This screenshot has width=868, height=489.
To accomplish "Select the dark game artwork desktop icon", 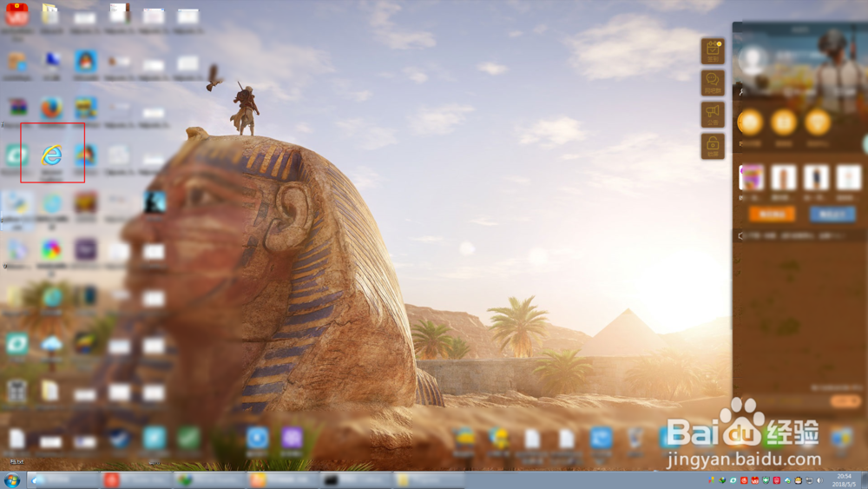I will (155, 202).
